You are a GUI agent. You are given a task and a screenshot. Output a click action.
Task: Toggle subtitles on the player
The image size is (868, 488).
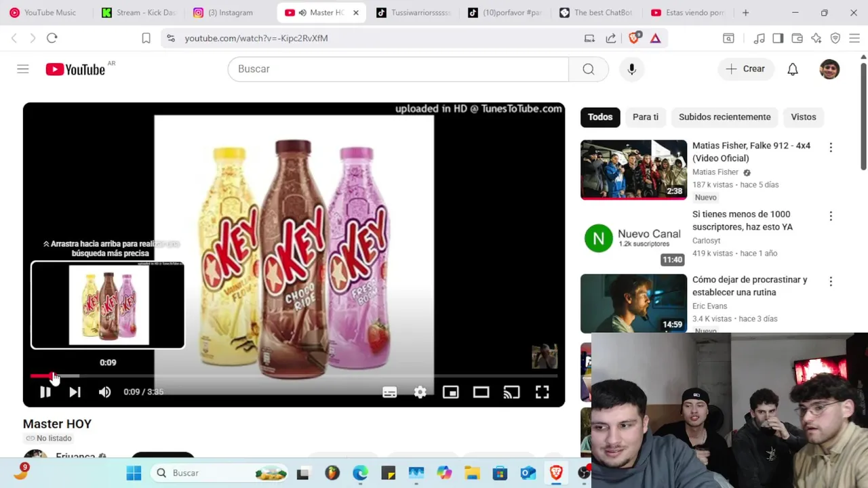pos(389,392)
